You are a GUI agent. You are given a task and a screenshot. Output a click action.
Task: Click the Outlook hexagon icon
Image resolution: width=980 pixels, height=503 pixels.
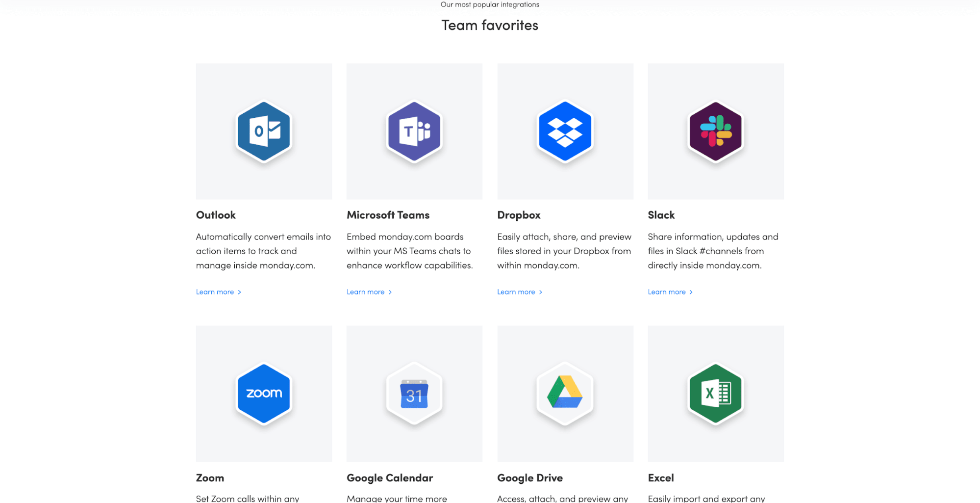(264, 131)
